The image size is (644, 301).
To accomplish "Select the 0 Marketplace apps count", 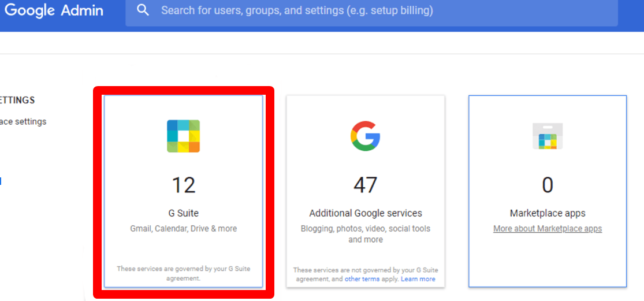I will [548, 185].
